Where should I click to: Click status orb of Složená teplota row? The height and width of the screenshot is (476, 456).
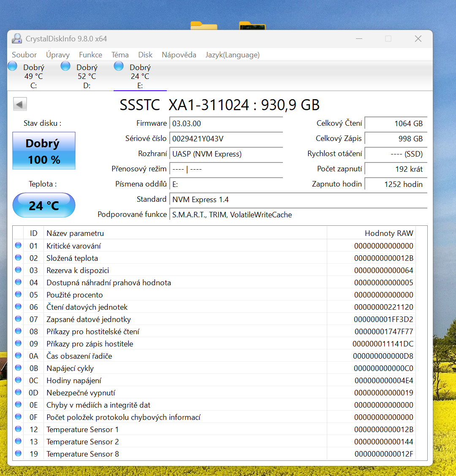(18, 257)
